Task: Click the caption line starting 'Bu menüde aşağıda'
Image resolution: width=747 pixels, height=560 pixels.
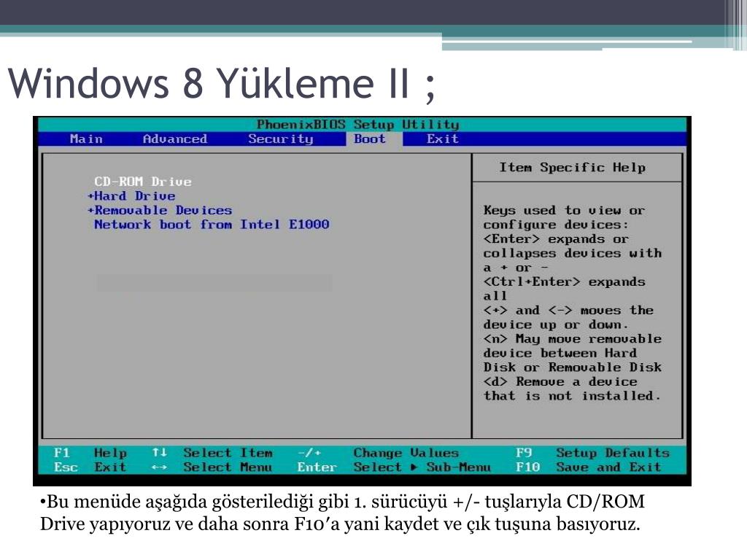Action: [x=343, y=502]
